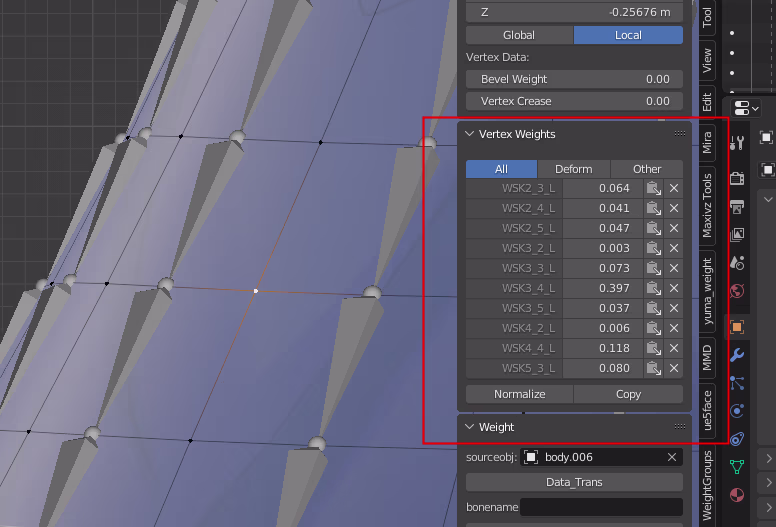Collapse the expanded properties panel chevron
This screenshot has width=776, height=527.
pos(769,199)
